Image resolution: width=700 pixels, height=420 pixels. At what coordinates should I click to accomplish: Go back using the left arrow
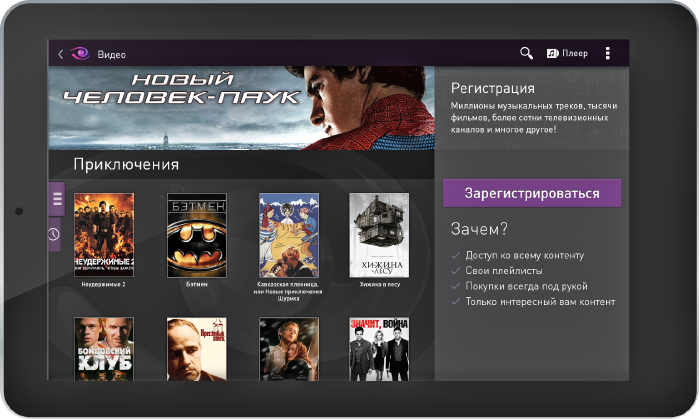(x=60, y=54)
